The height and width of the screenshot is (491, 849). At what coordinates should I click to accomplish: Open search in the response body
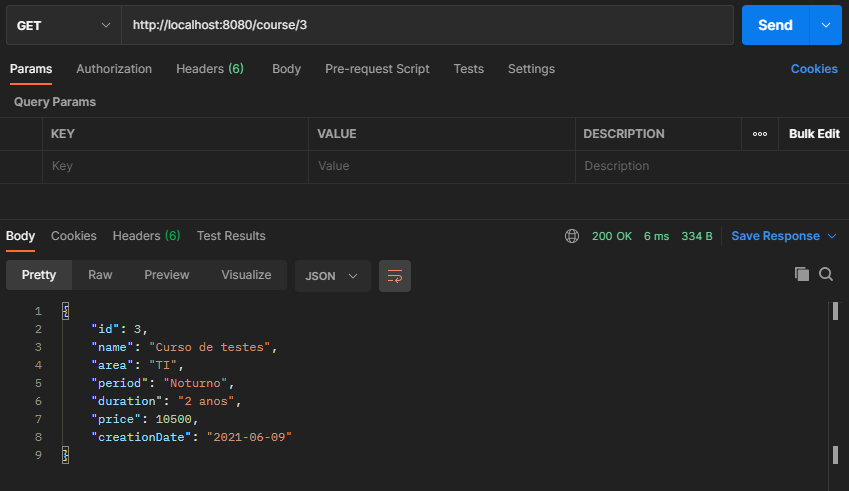826,274
